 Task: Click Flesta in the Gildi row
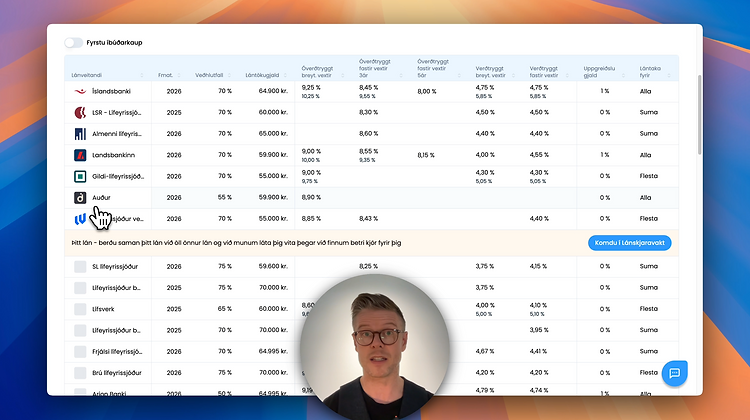pos(649,176)
